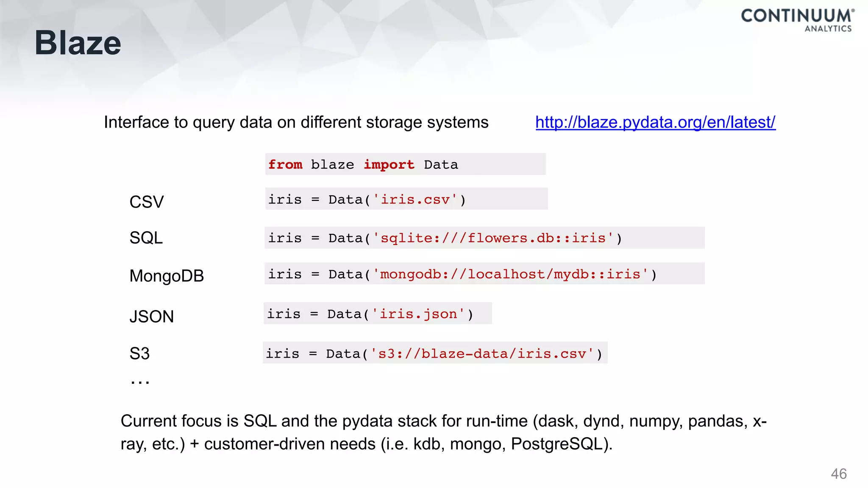This screenshot has height=488, width=868.
Task: Click the SQL label
Action: point(146,238)
